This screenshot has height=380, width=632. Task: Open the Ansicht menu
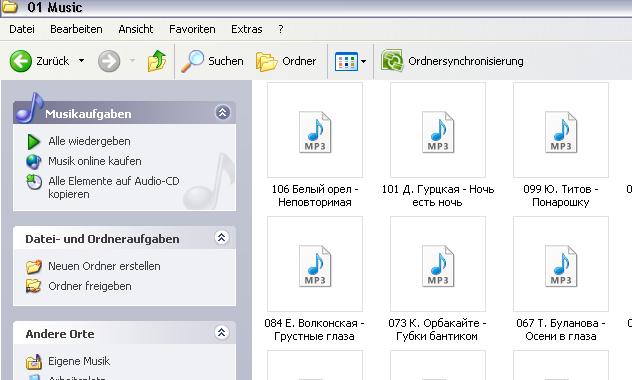pyautogui.click(x=135, y=29)
